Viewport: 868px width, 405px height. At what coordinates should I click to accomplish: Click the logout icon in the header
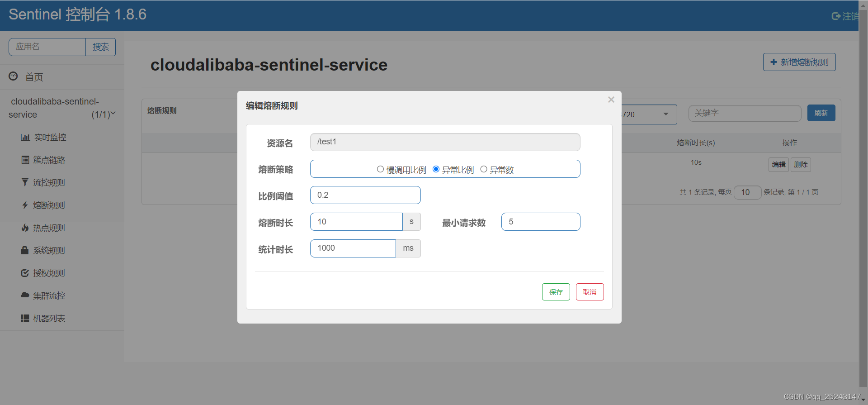point(836,16)
